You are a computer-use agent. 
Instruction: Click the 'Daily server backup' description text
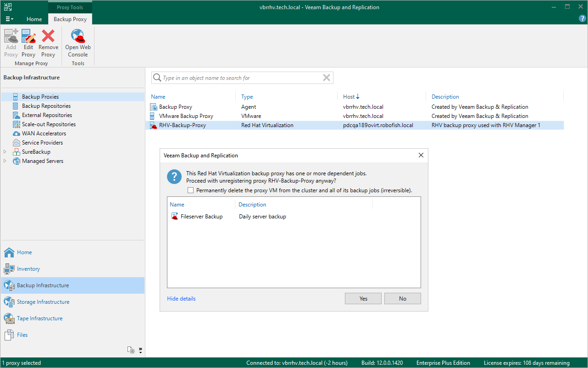point(262,217)
